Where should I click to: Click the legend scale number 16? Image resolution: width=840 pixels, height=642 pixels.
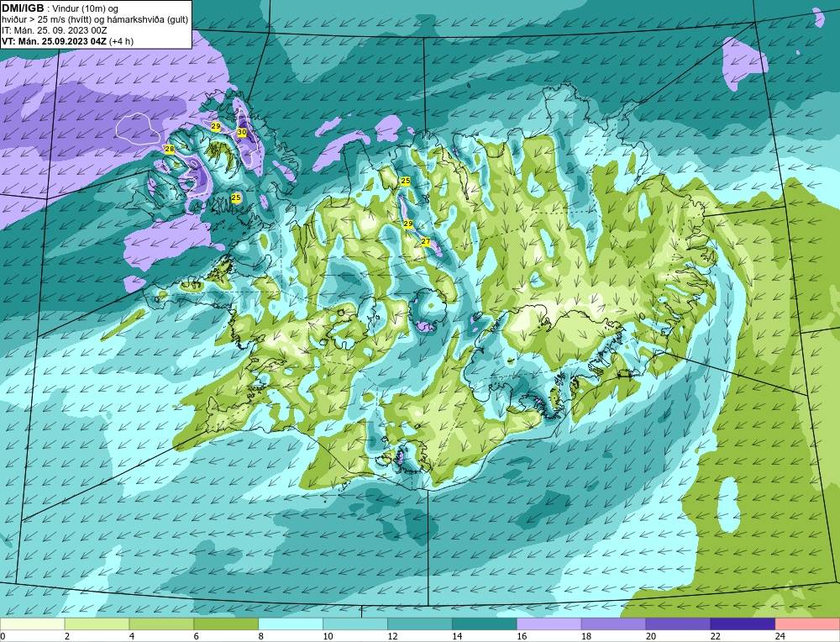coord(522,636)
